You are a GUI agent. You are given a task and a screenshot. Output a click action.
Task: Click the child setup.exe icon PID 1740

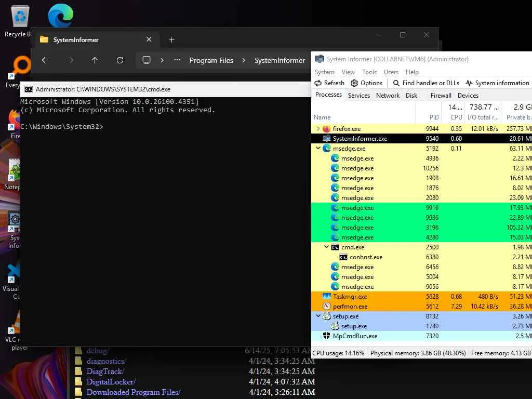click(335, 326)
